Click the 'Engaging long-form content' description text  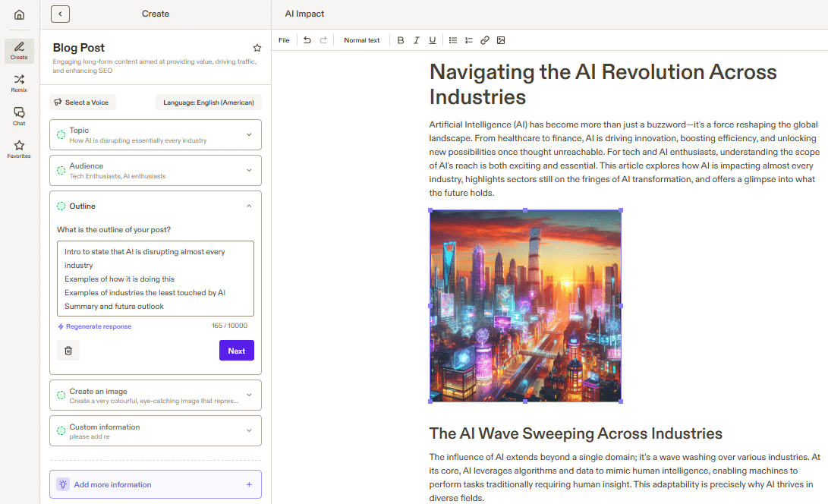coord(154,66)
